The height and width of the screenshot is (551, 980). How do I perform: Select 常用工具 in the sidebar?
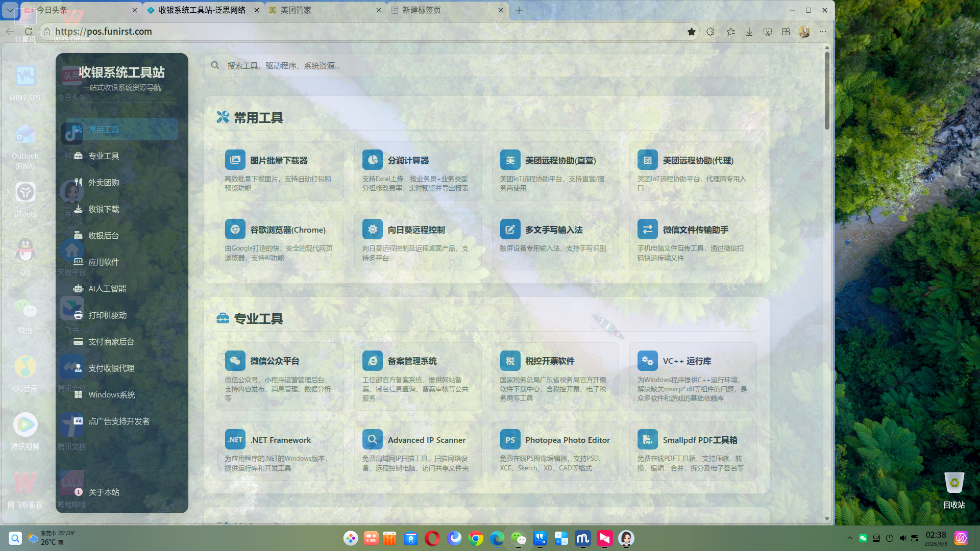tap(122, 130)
